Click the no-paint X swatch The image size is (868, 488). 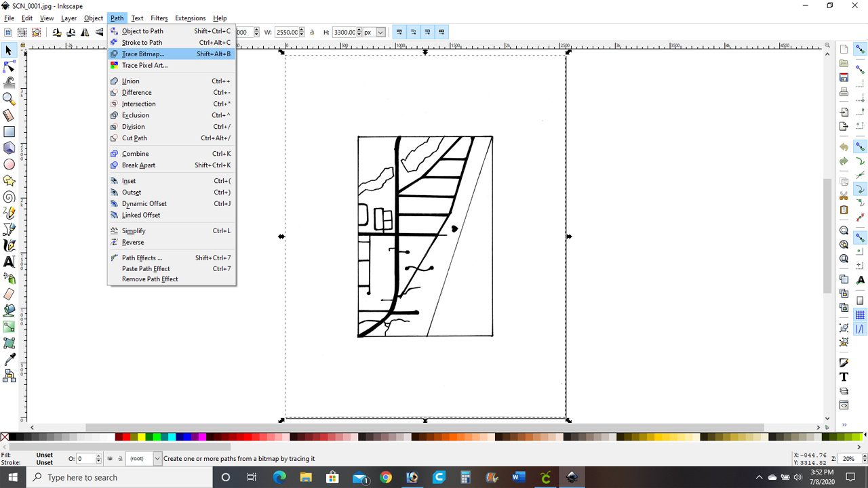click(5, 437)
